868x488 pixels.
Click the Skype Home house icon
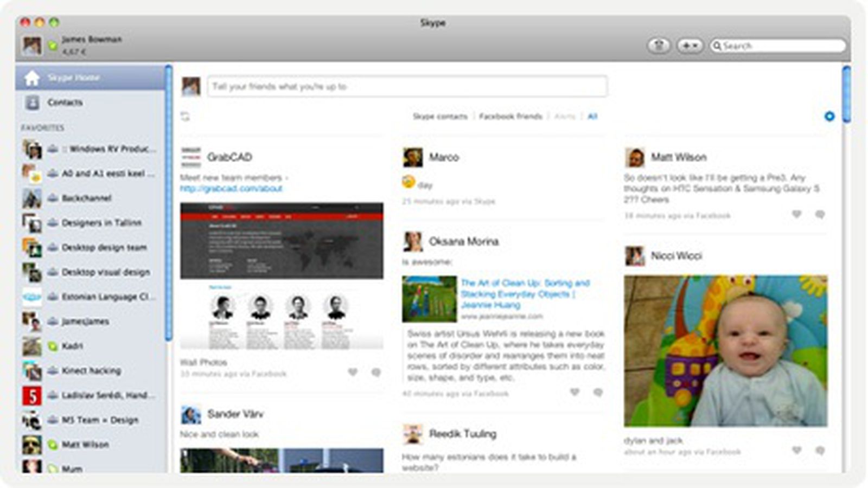click(x=32, y=78)
